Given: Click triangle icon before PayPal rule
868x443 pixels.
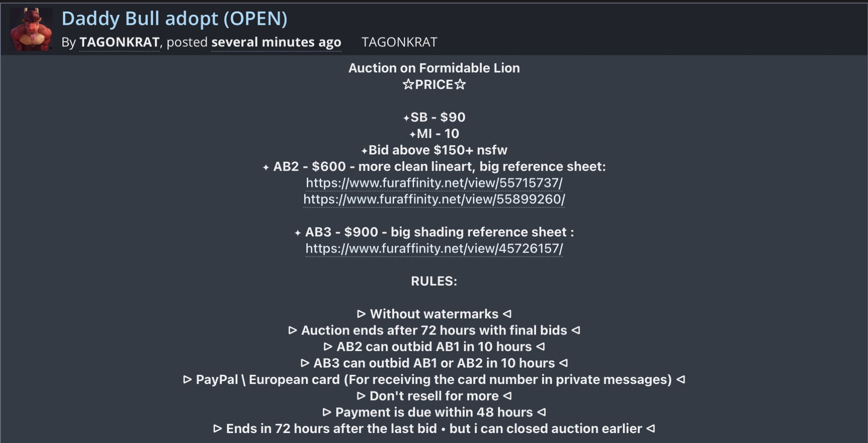Looking at the screenshot, I should (187, 380).
